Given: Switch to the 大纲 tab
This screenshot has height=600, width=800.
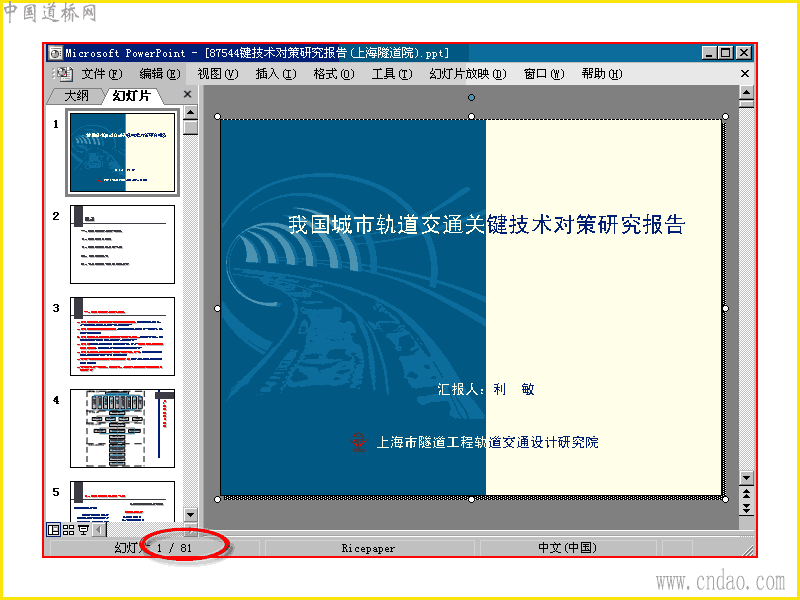Looking at the screenshot, I should [76, 96].
